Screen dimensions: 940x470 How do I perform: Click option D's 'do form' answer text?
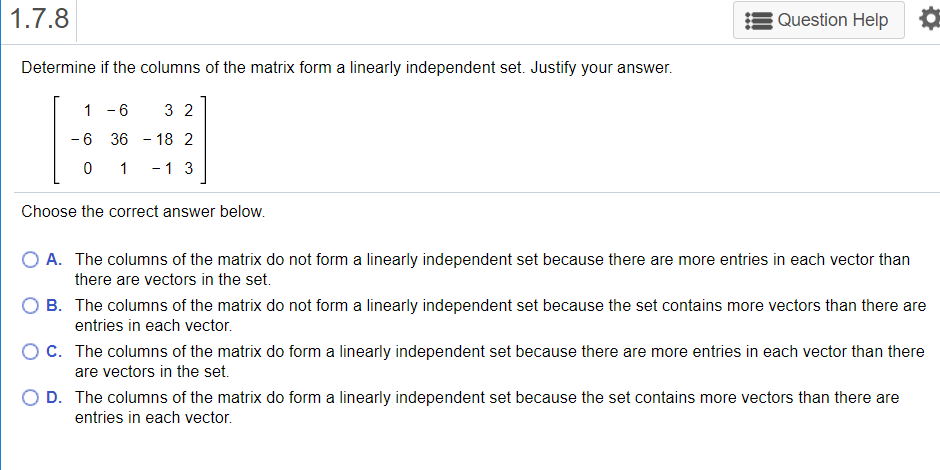[x=487, y=407]
